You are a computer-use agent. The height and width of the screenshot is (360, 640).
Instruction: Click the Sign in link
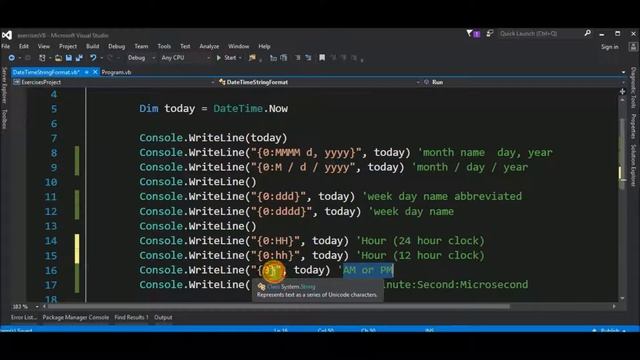click(x=610, y=47)
